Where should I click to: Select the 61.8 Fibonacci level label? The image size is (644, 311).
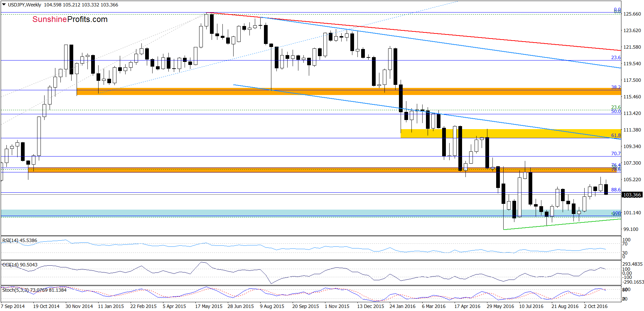click(616, 135)
